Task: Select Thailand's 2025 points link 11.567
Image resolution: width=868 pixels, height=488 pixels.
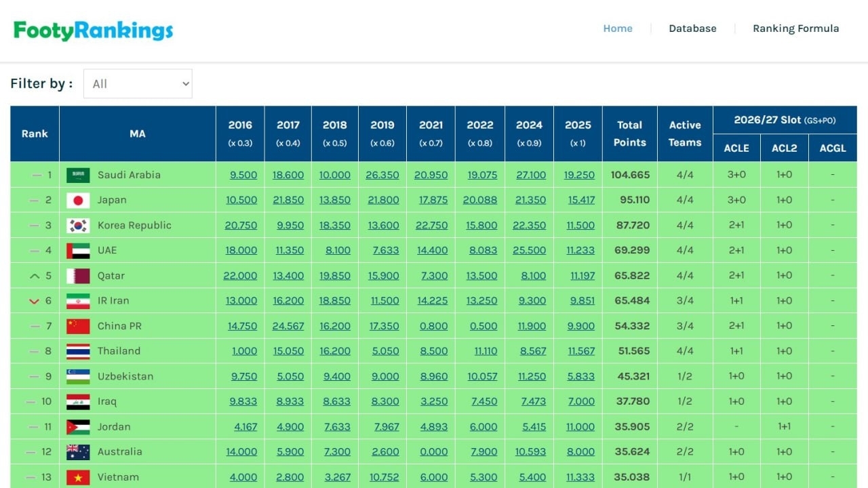Action: coord(580,351)
